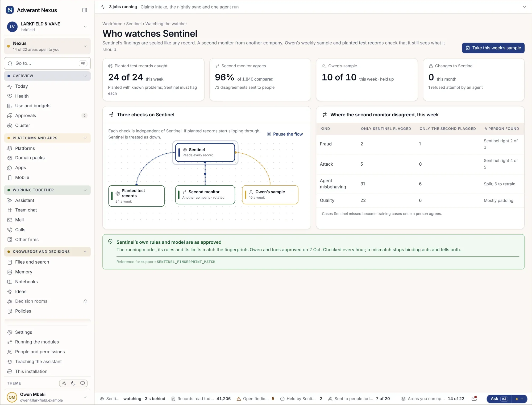Go to Sentinel breadcrumb link
The width and height of the screenshot is (532, 405).
[134, 24]
